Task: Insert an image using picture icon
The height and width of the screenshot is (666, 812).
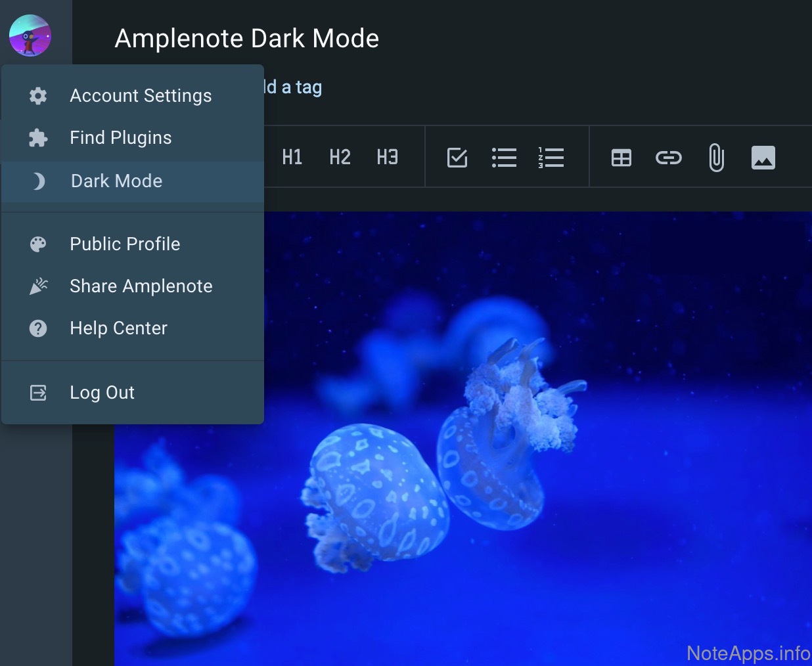Action: click(763, 158)
